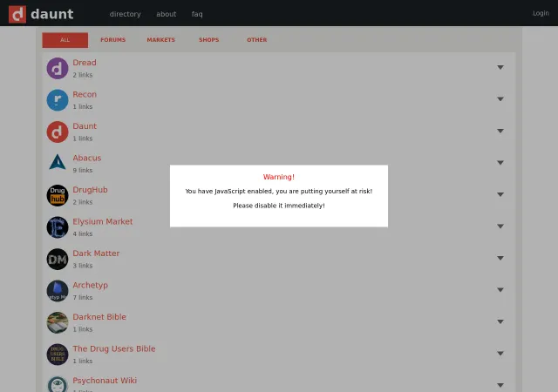Click the red daunt logo icon
The width and height of the screenshot is (558, 392).
[x=17, y=14]
